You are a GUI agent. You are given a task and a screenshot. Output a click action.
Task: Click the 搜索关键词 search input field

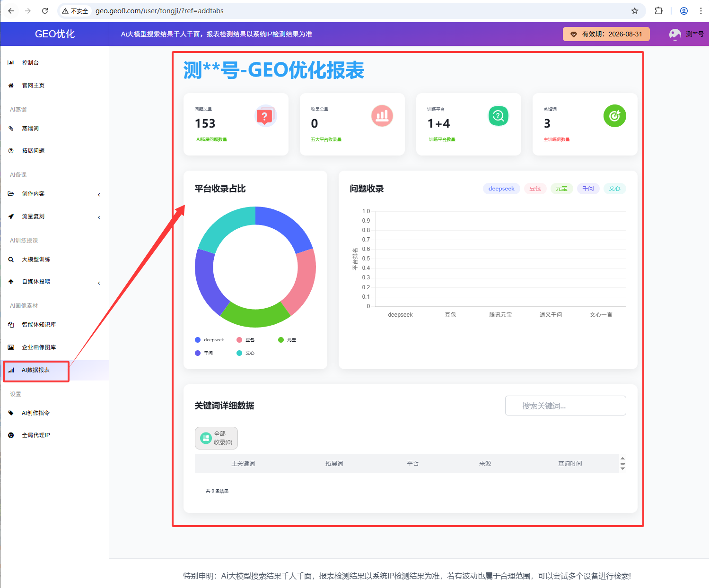point(565,406)
